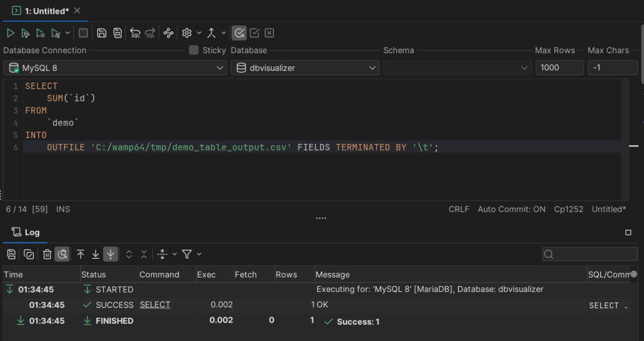644x341 pixels.
Task: Select the Execute Current tool
Action: tap(26, 33)
